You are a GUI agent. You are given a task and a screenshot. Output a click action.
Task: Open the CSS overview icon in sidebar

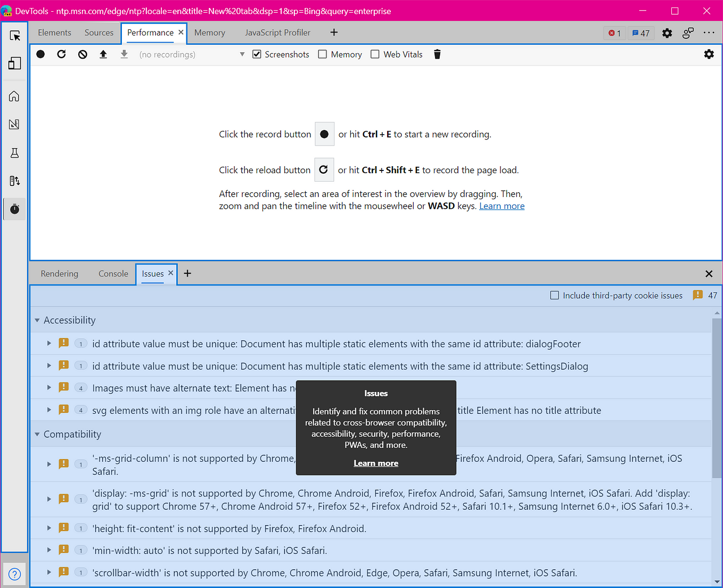[x=14, y=124]
